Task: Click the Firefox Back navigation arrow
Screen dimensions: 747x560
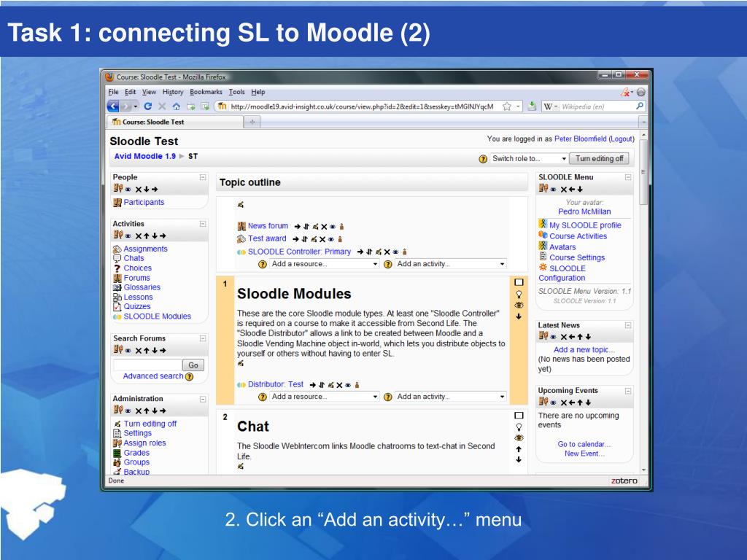Action: (113, 106)
